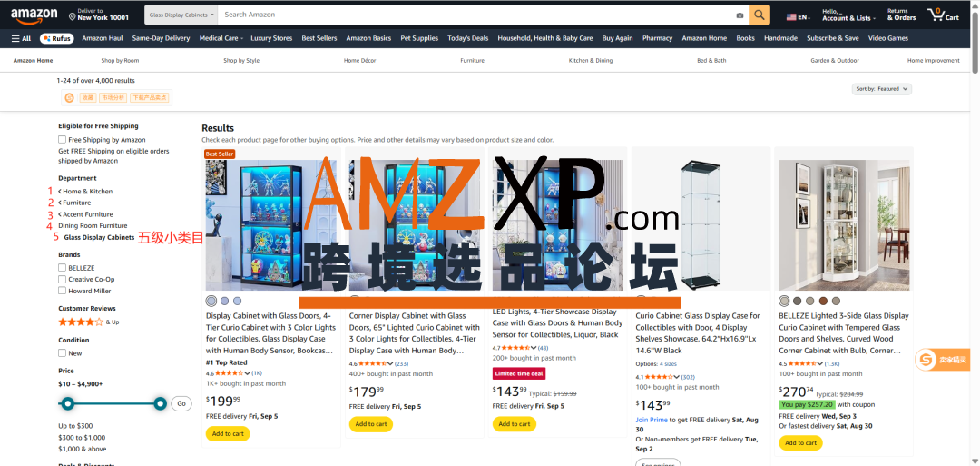Focus the Search Amazon input field

click(x=475, y=15)
